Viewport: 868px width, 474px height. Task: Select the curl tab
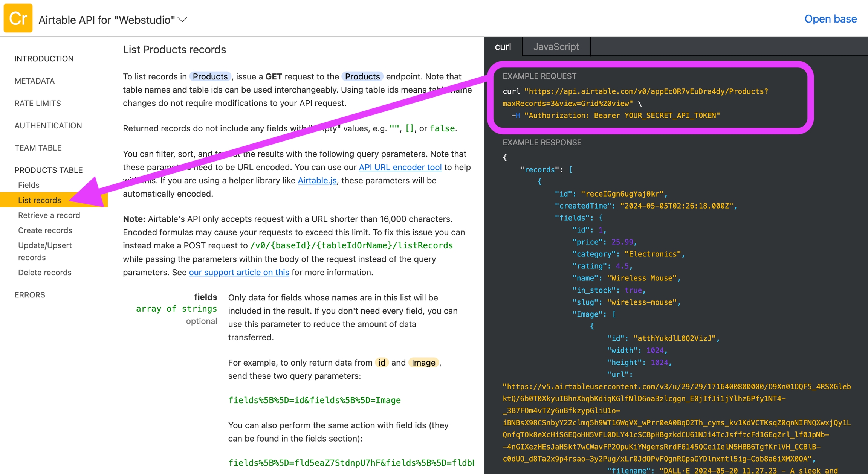(503, 47)
